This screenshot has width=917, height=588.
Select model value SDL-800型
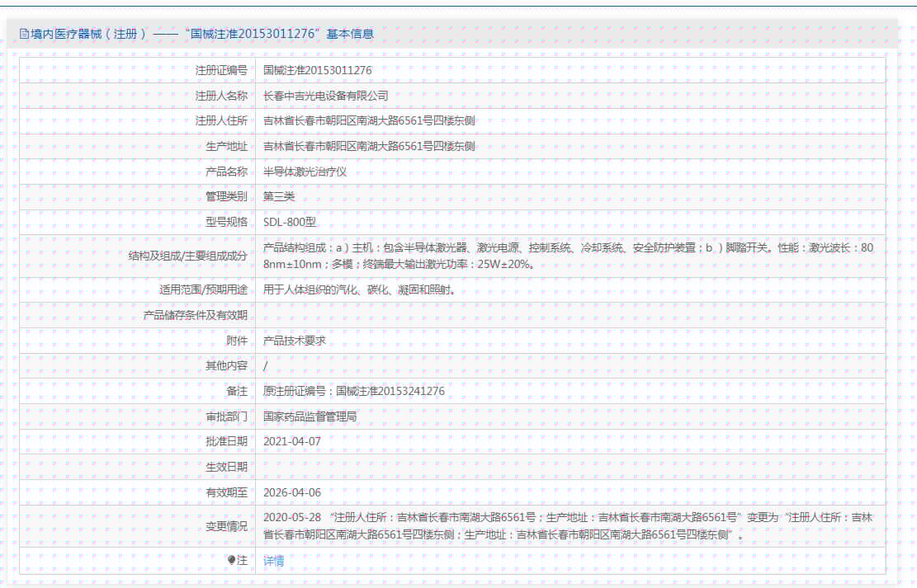(x=290, y=222)
